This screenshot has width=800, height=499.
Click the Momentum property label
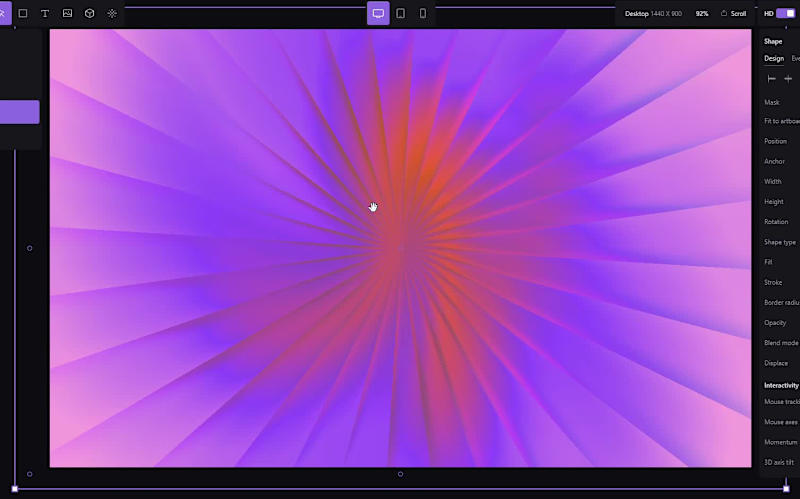(x=781, y=442)
